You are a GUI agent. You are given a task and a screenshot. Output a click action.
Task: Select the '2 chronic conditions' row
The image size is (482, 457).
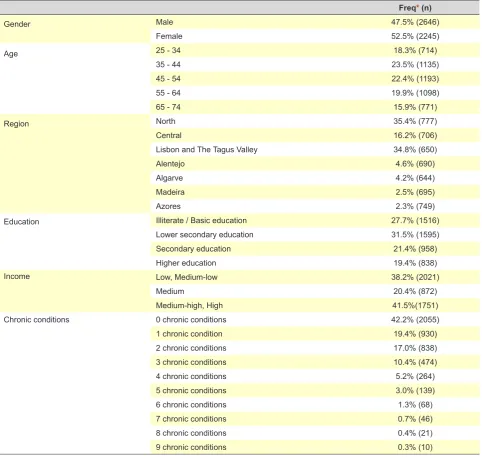tap(191, 348)
